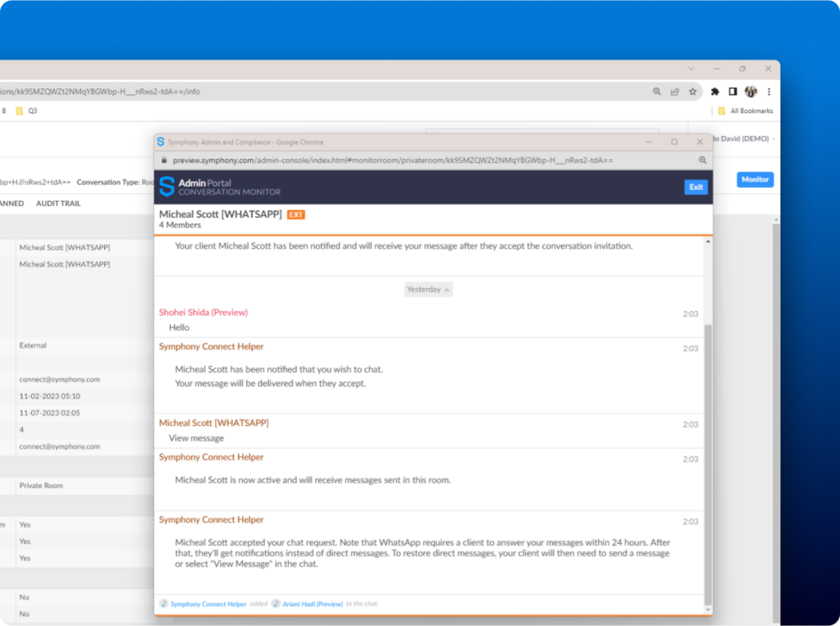Click Conversation Type label in background window
This screenshot has height=626, width=840.
click(108, 182)
